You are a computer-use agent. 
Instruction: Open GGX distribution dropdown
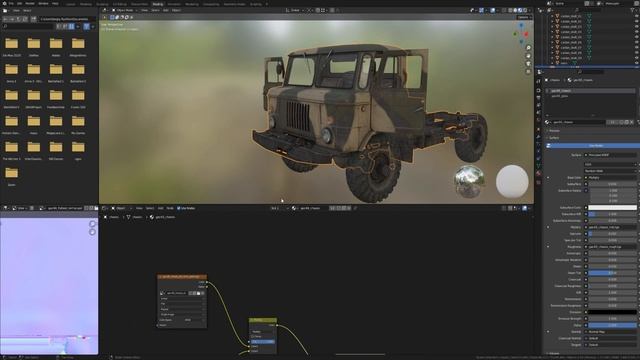coord(611,164)
